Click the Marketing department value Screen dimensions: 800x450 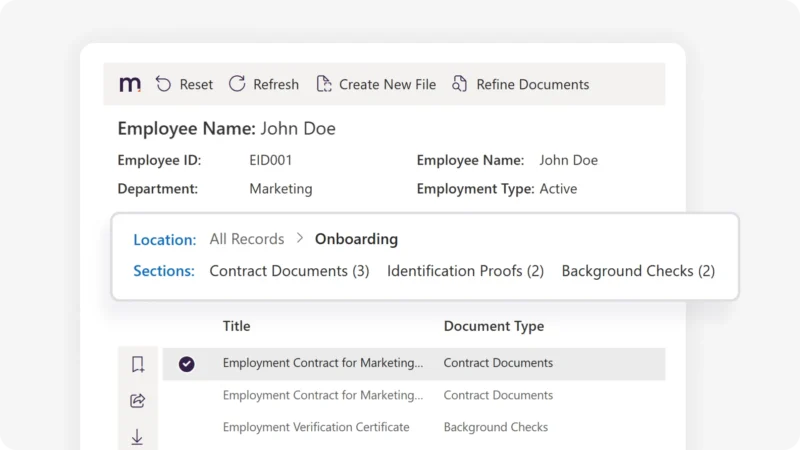click(x=281, y=189)
